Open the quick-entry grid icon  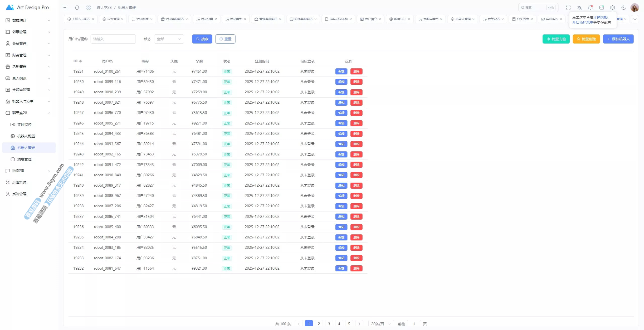click(x=89, y=8)
